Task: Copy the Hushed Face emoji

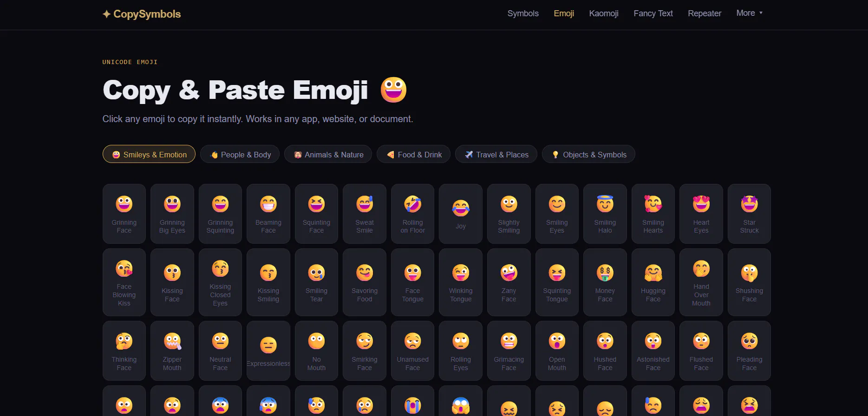Action: click(605, 351)
